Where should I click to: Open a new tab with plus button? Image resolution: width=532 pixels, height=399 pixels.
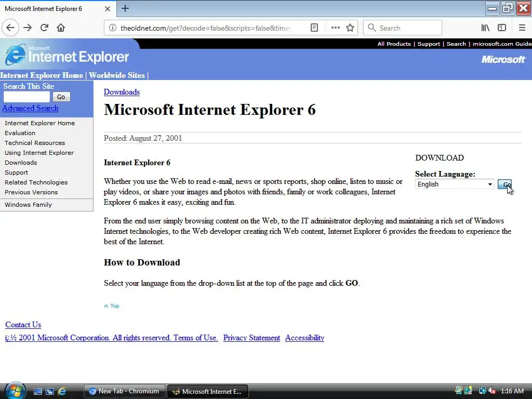coord(125,8)
